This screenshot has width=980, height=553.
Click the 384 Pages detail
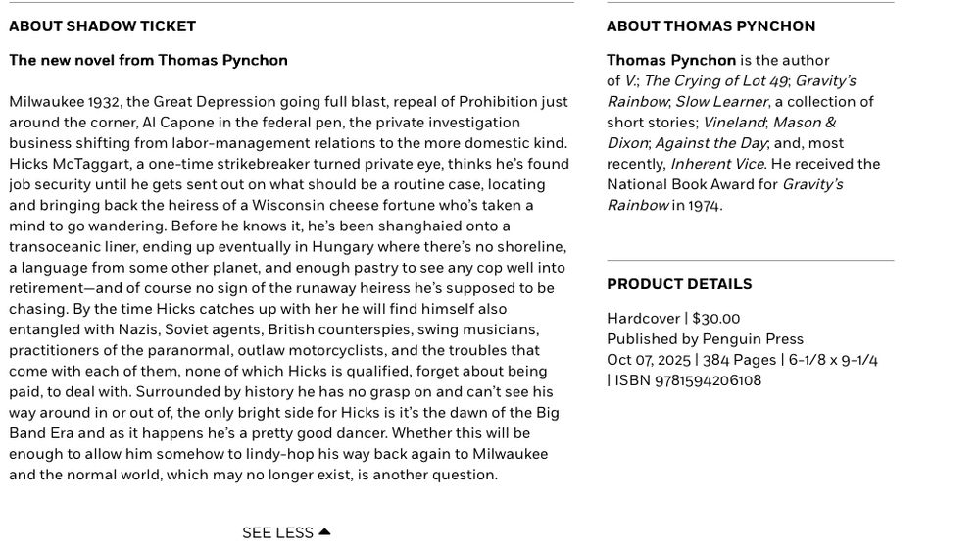[739, 360]
